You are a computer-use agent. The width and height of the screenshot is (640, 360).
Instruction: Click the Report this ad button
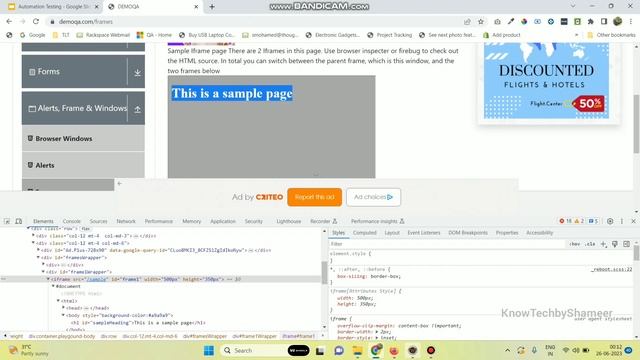coord(314,197)
